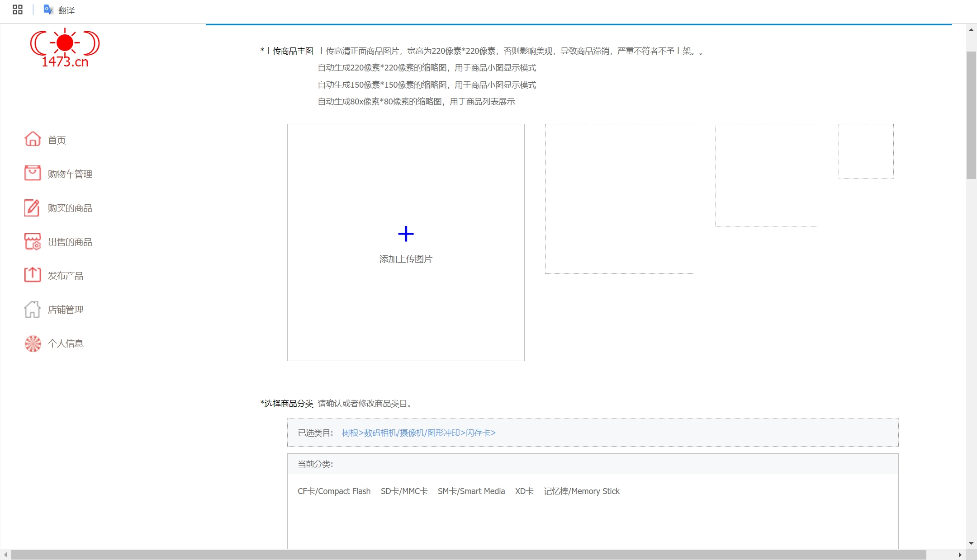Viewport: 977px width, 560px height.
Task: Click text about 80x像素*80像素 thumbnail
Action: point(416,102)
